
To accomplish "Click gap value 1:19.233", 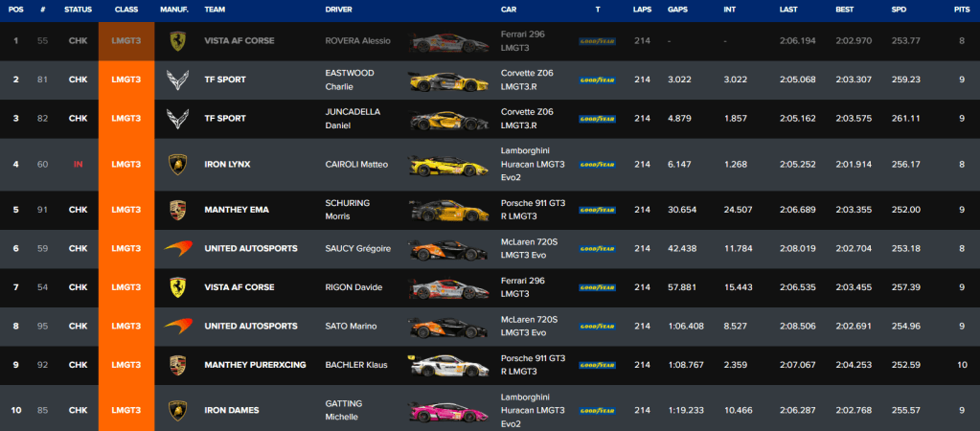I will 686,410.
